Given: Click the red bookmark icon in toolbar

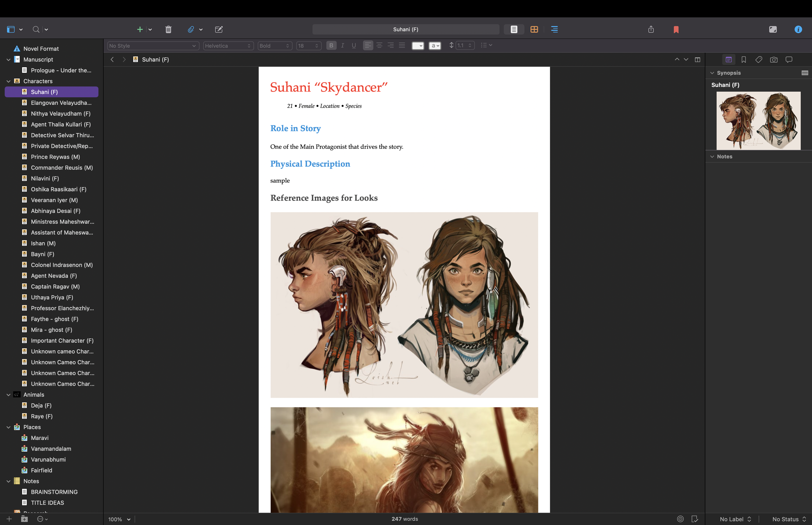Looking at the screenshot, I should click(676, 30).
